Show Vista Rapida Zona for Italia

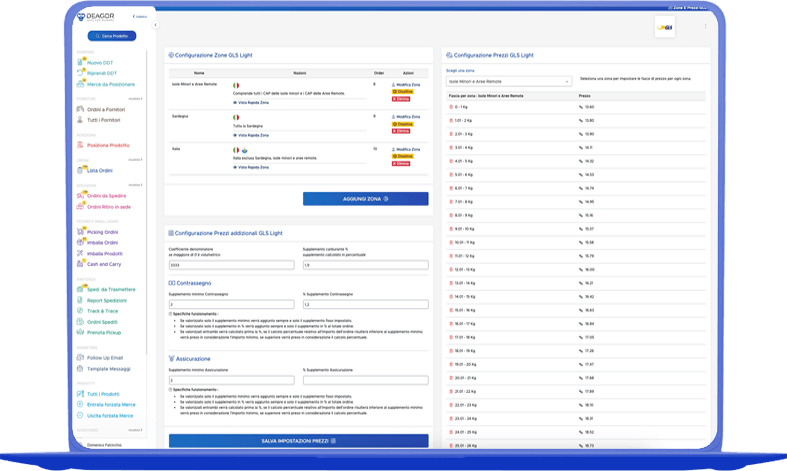[x=251, y=167]
